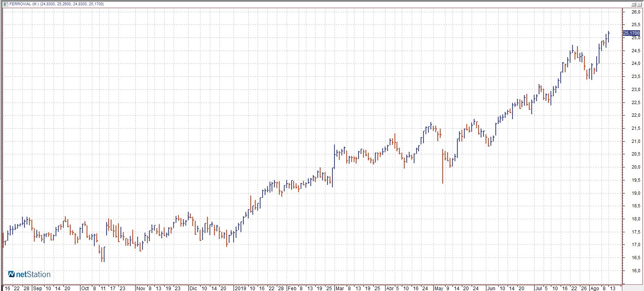Click the Dic label on the date axis
The height and width of the screenshot is (291, 644).
[193, 288]
